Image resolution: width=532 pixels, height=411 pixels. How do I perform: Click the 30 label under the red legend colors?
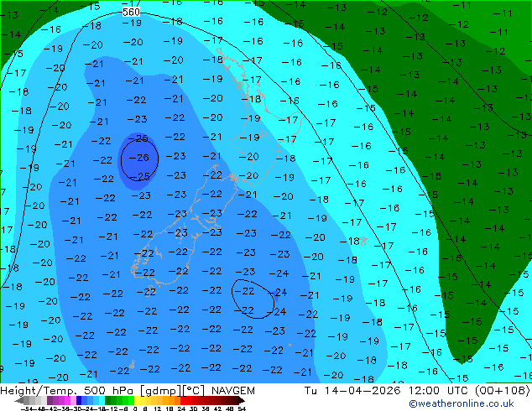(193, 409)
